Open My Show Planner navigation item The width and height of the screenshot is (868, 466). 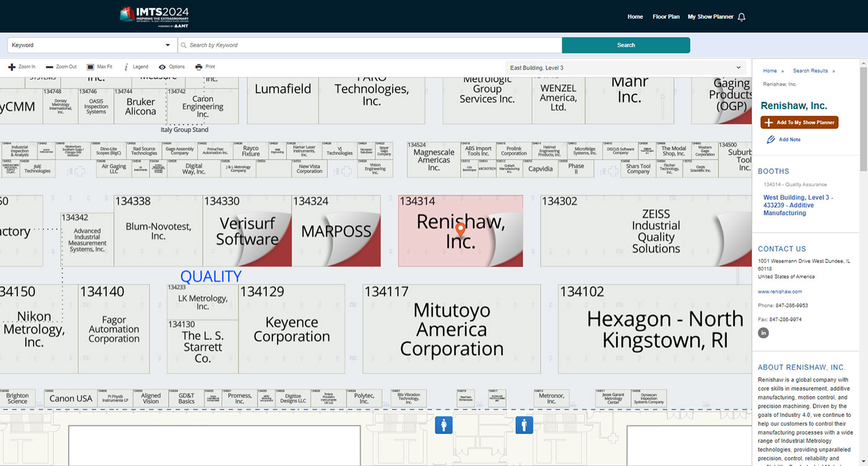coord(711,17)
